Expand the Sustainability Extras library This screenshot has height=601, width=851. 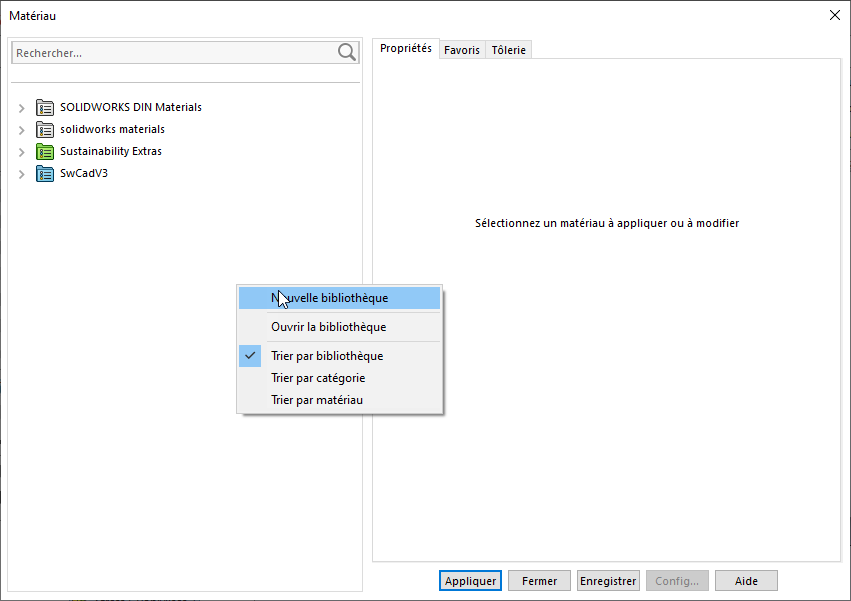pyautogui.click(x=22, y=152)
